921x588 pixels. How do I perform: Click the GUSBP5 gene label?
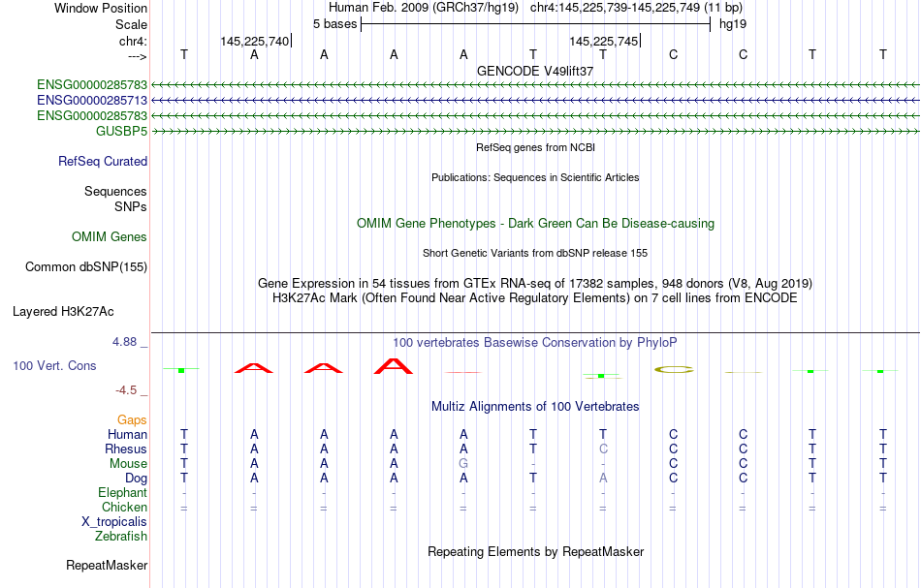(121, 132)
